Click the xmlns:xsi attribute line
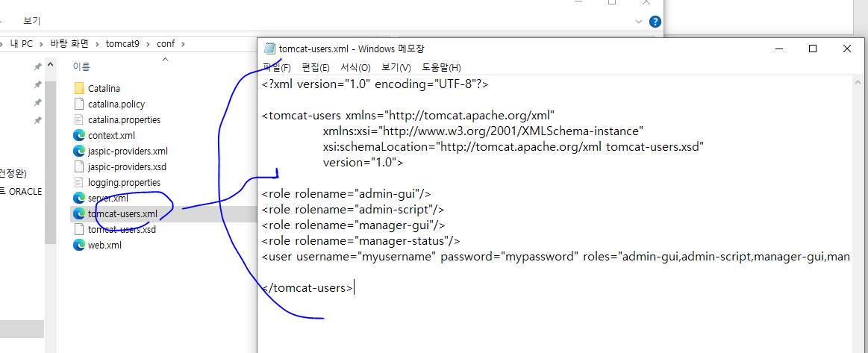 [483, 131]
